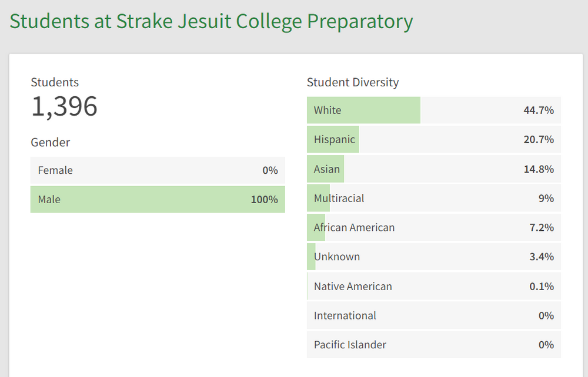This screenshot has height=377, width=588.
Task: Select the Unknown diversity row
Action: coord(433,257)
